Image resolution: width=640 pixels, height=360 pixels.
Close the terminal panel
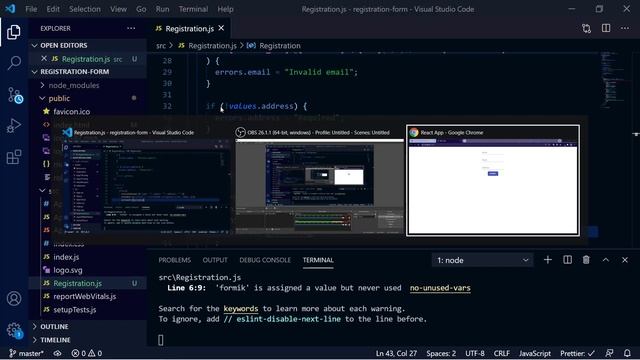click(625, 260)
